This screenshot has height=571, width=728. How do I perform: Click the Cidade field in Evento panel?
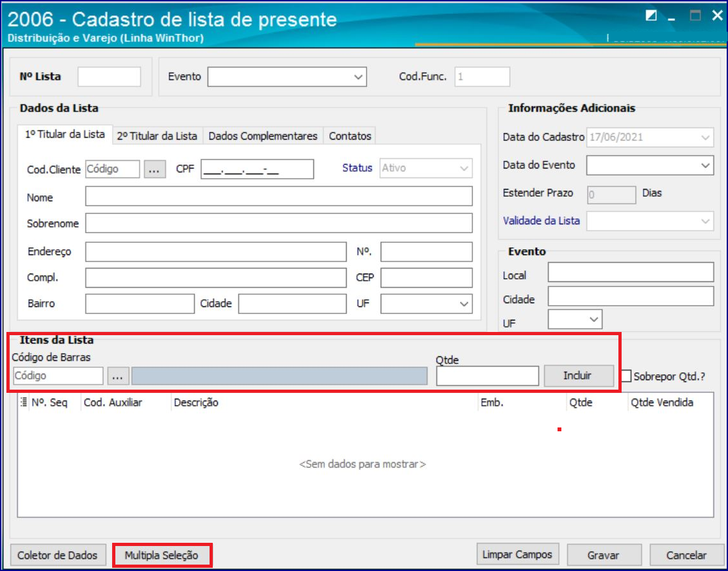(x=631, y=296)
